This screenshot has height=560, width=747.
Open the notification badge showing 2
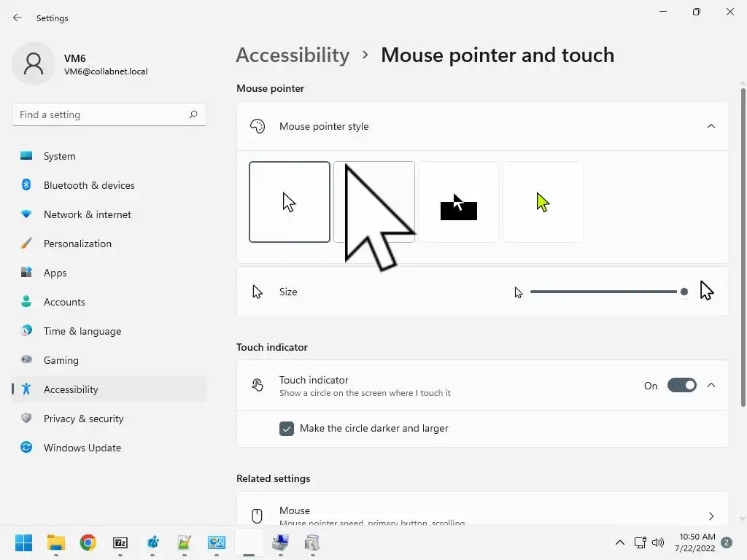(x=727, y=542)
